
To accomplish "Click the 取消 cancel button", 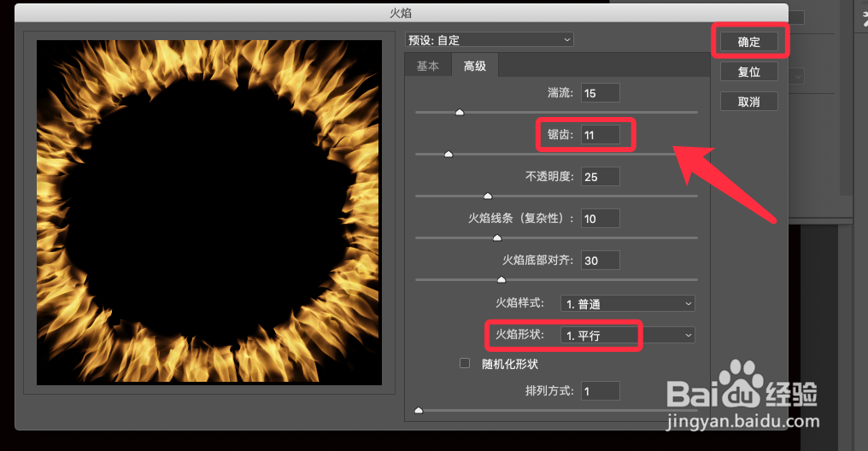I will (749, 102).
